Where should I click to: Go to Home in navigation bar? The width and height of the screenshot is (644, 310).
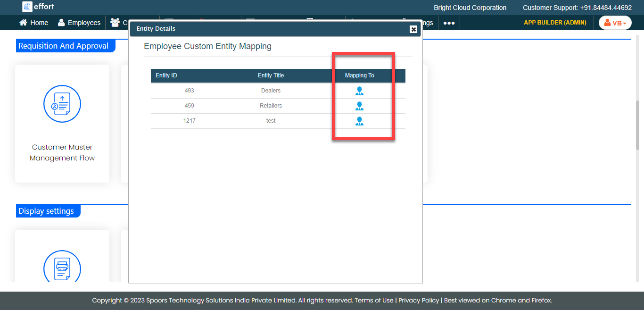click(x=33, y=23)
